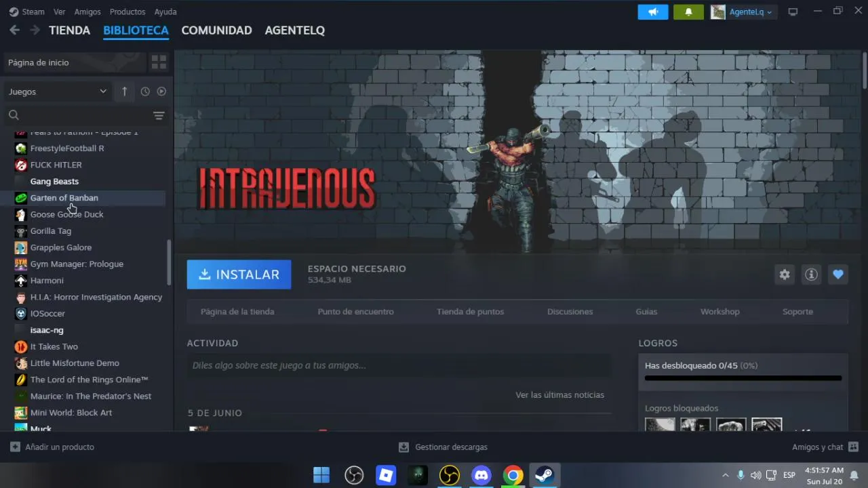Show game information icon

tap(811, 274)
